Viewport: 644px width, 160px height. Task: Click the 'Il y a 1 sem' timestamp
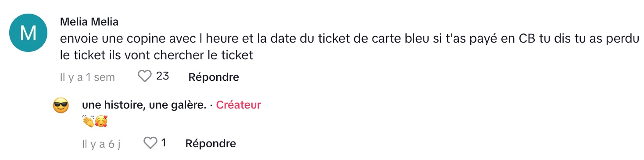tap(87, 77)
